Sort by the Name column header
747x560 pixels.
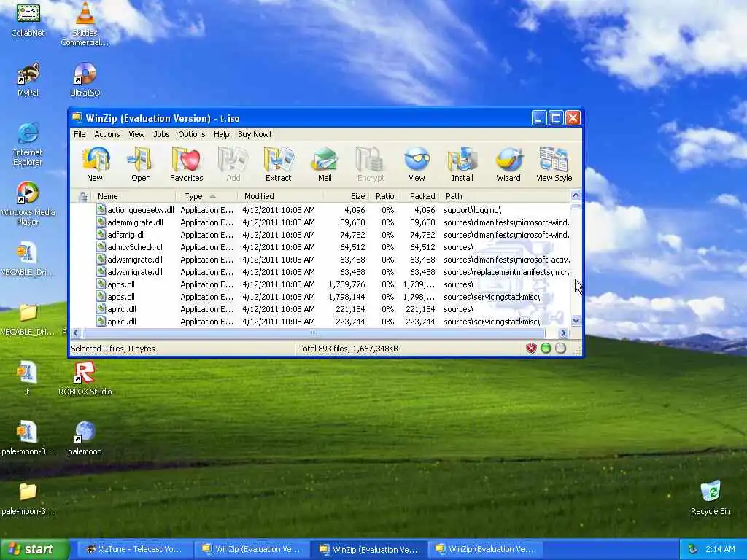[134, 196]
